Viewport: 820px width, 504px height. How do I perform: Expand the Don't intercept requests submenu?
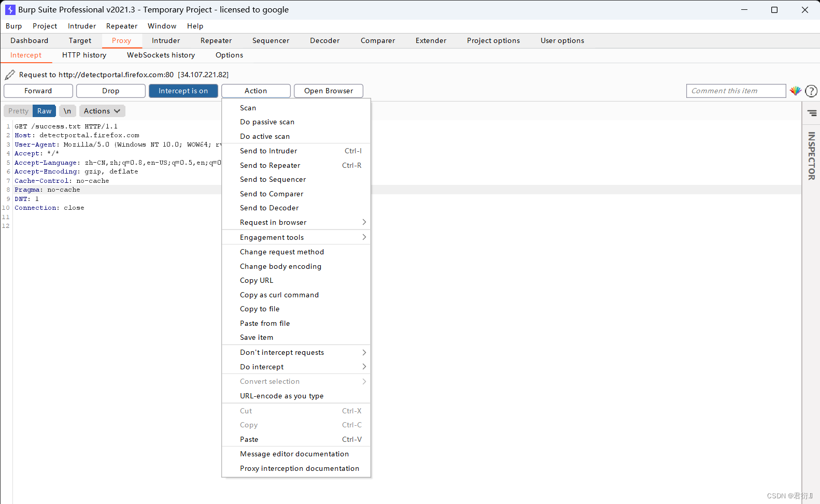coord(296,352)
